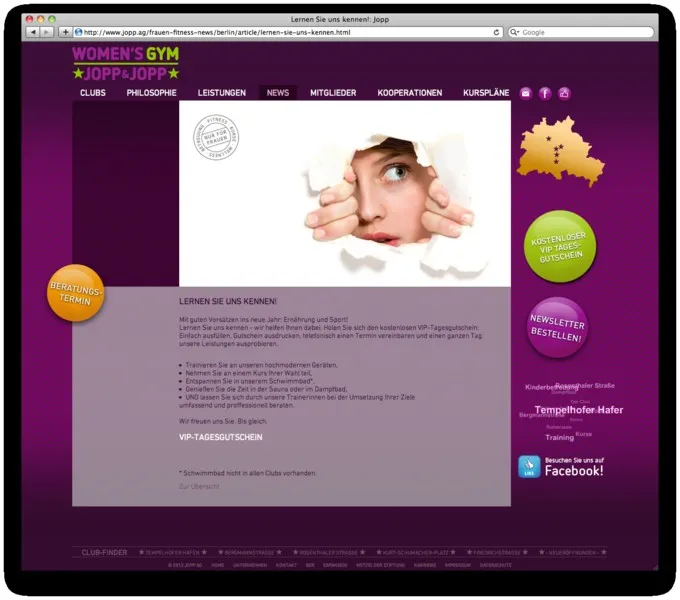Click the Impressum footer link

tap(458, 565)
